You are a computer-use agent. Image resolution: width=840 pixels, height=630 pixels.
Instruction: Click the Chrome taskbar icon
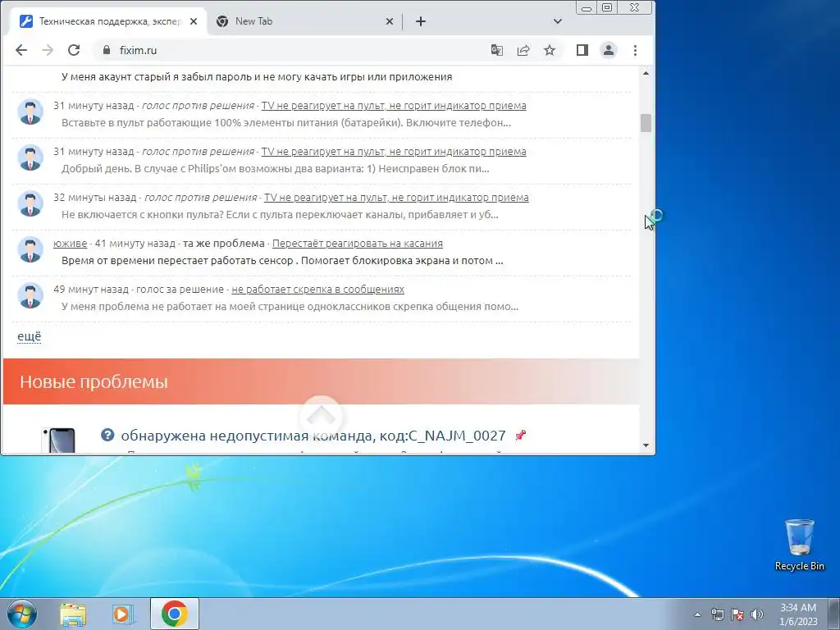(175, 614)
